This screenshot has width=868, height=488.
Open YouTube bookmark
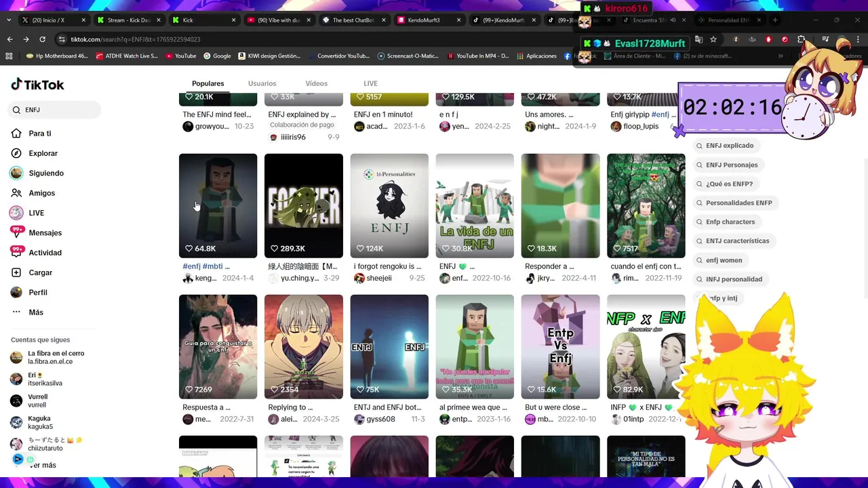tap(180, 56)
